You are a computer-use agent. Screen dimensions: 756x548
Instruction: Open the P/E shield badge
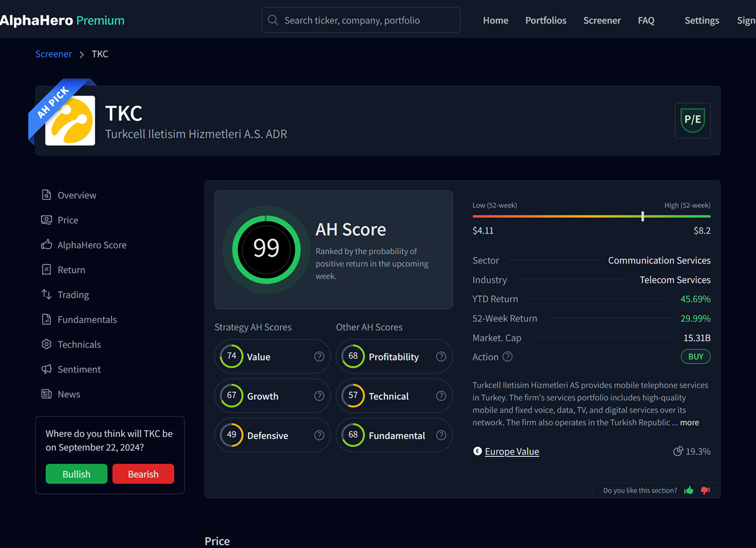[693, 120]
